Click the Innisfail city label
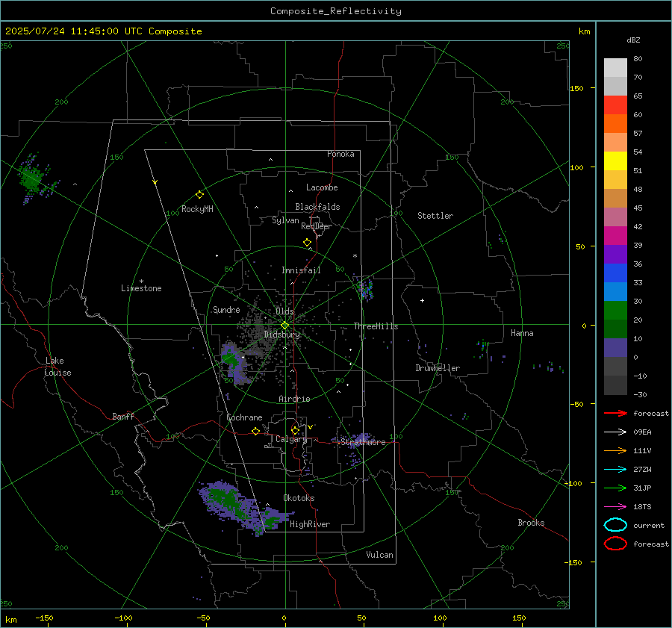Viewport: 672px width, 628px height. click(x=301, y=270)
